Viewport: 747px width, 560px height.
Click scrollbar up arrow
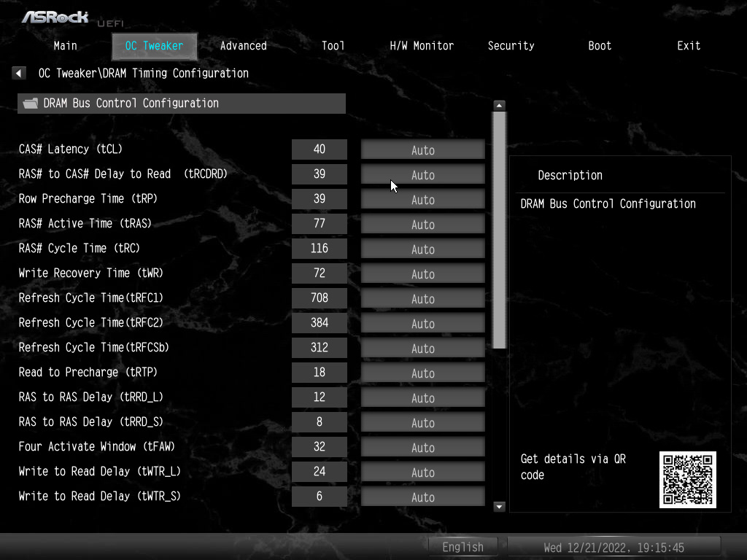click(499, 106)
